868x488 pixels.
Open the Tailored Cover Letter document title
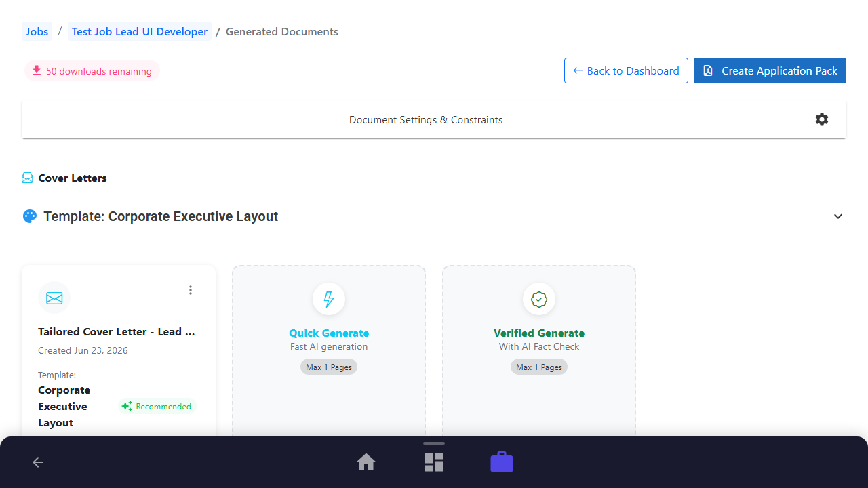click(117, 332)
